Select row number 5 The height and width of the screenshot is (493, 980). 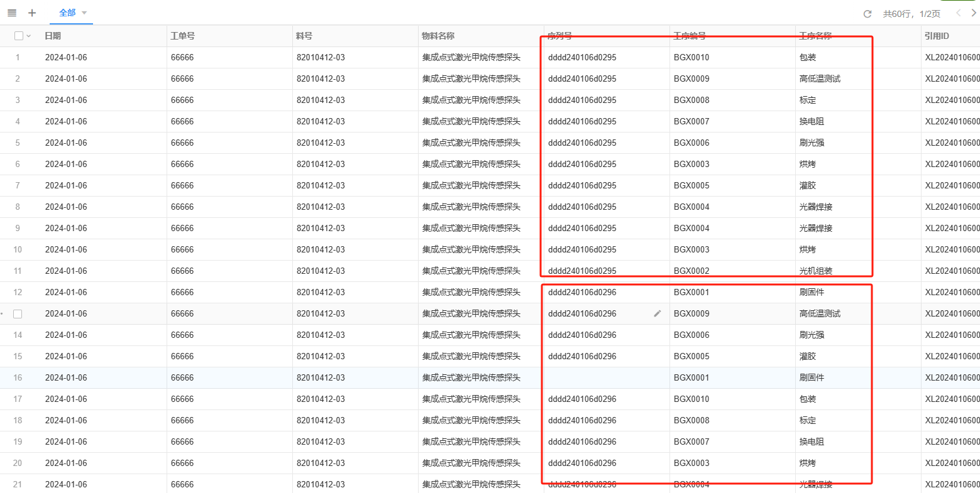(18, 143)
